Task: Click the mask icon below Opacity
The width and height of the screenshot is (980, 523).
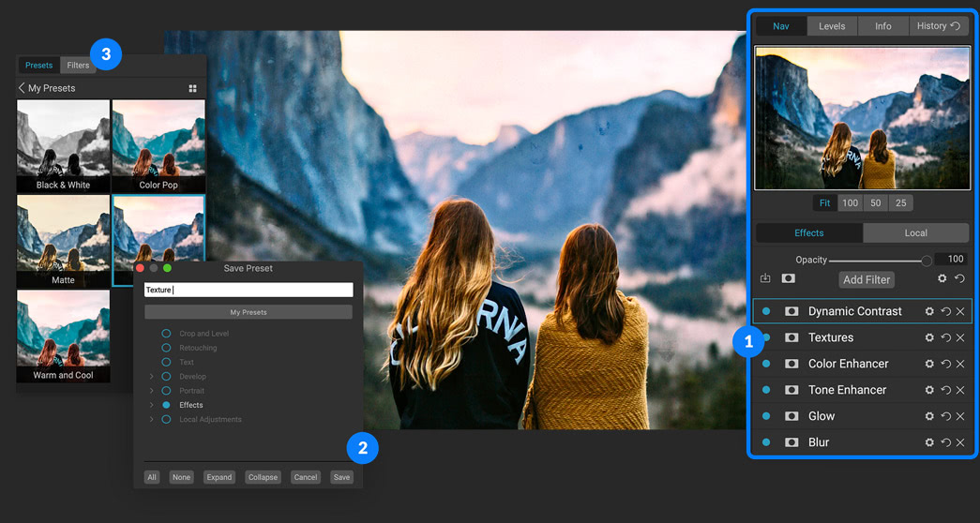Action: coord(788,278)
